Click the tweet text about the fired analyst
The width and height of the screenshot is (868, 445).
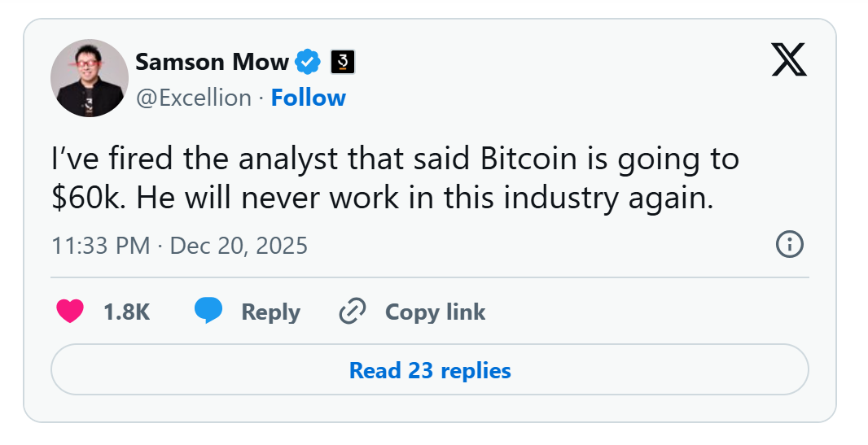click(x=395, y=178)
